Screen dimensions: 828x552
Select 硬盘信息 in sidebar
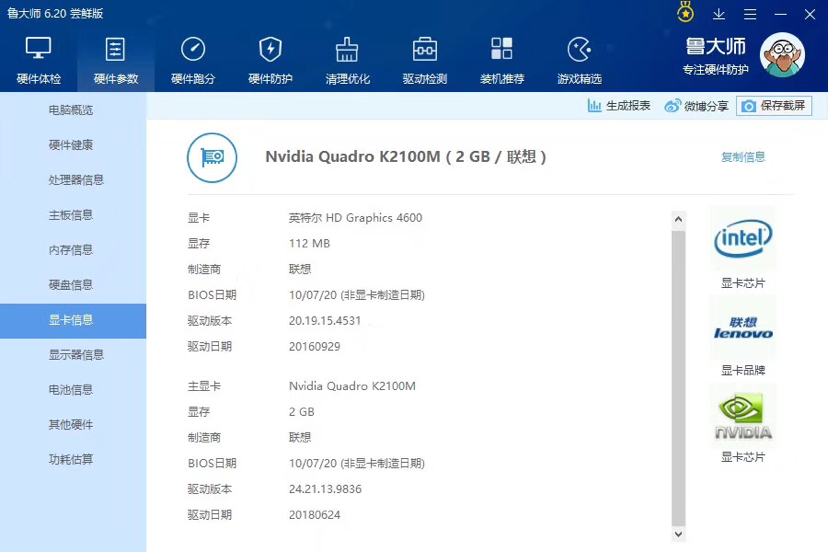(x=71, y=285)
